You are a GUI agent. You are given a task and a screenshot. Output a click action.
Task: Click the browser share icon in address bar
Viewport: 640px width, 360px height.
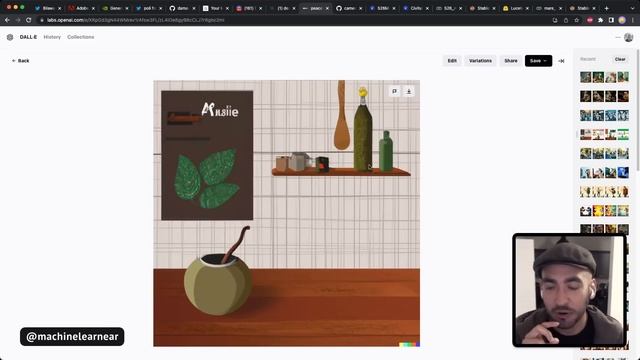566,20
